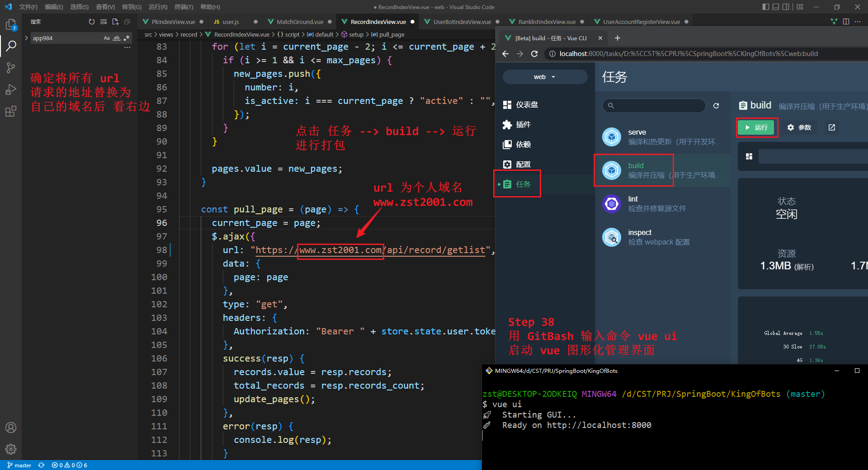Expand the replace field chevron

26,38
